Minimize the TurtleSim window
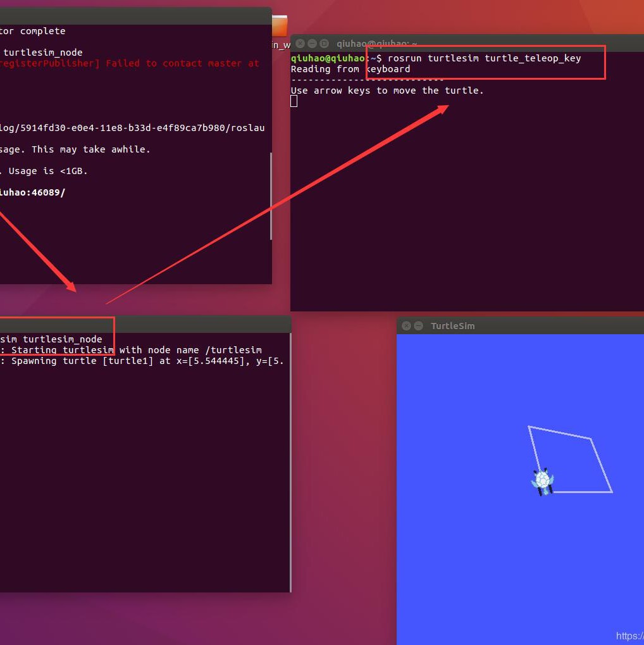Screen dimensions: 644x645 pos(418,326)
